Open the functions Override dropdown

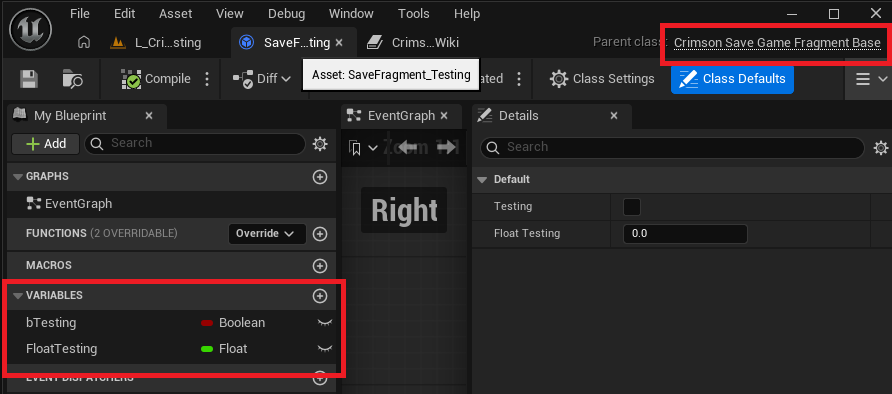[267, 233]
